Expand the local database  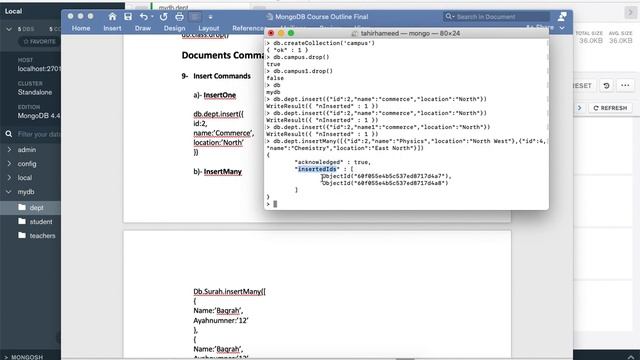[x=9, y=178]
